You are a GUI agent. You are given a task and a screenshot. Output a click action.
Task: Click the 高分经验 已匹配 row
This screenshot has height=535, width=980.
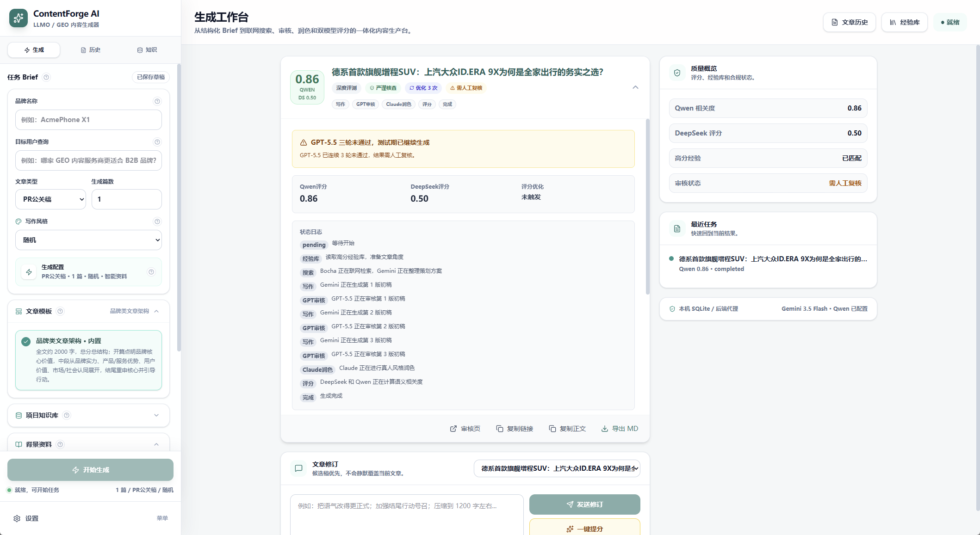768,158
